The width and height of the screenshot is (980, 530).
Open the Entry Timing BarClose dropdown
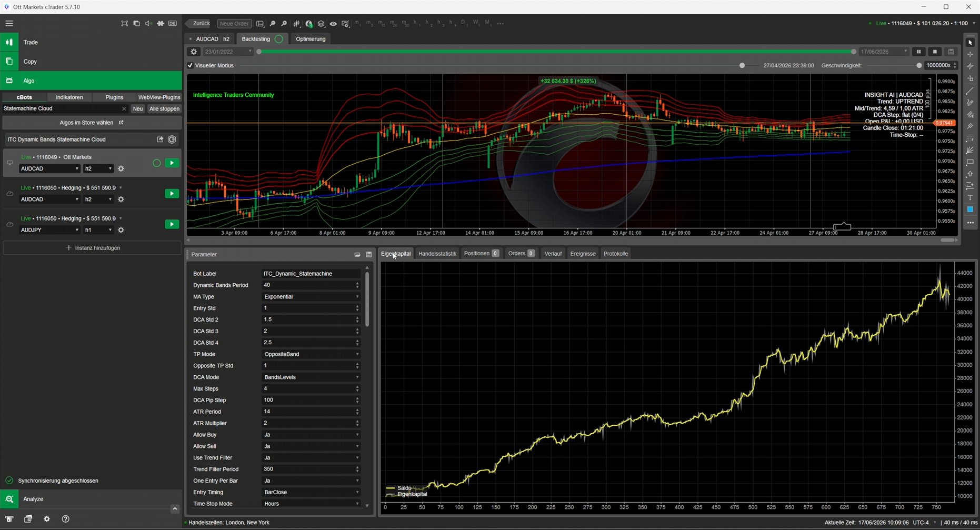click(312, 492)
